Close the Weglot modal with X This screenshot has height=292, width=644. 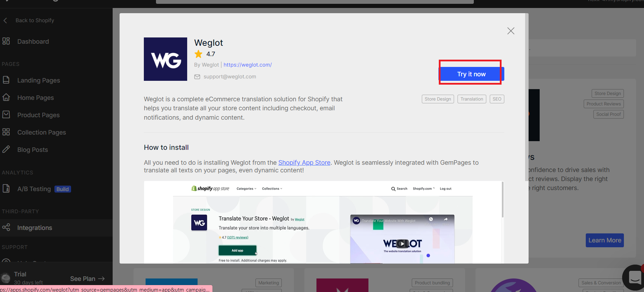coord(511,31)
